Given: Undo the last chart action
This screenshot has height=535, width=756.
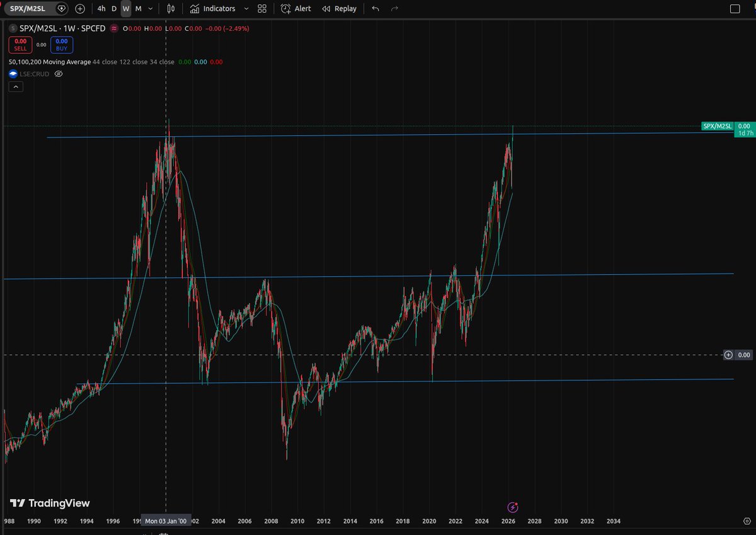Looking at the screenshot, I should tap(375, 9).
